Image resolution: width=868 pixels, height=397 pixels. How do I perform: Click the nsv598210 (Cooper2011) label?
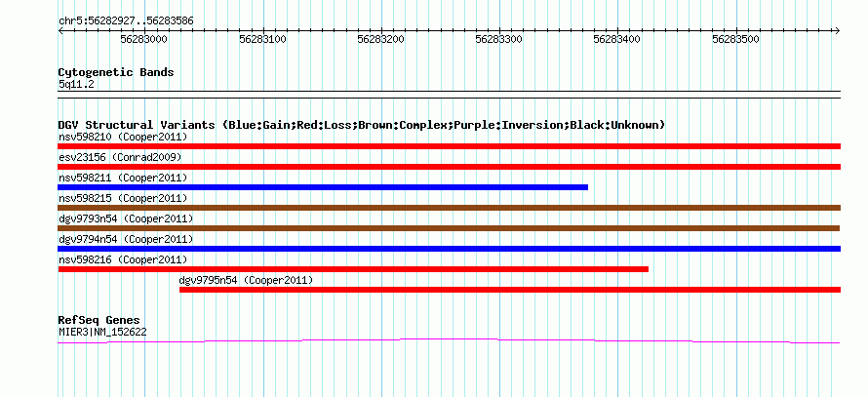123,137
